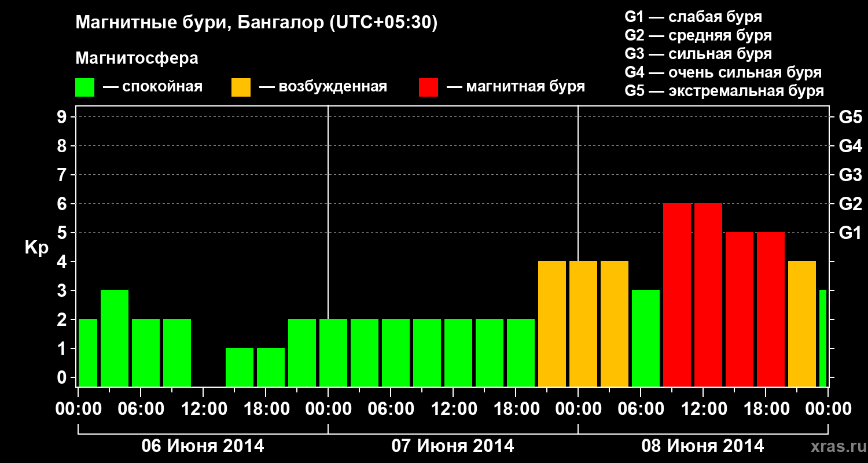
Task: Click the orange bar following the red storm bars
Action: coord(802,324)
